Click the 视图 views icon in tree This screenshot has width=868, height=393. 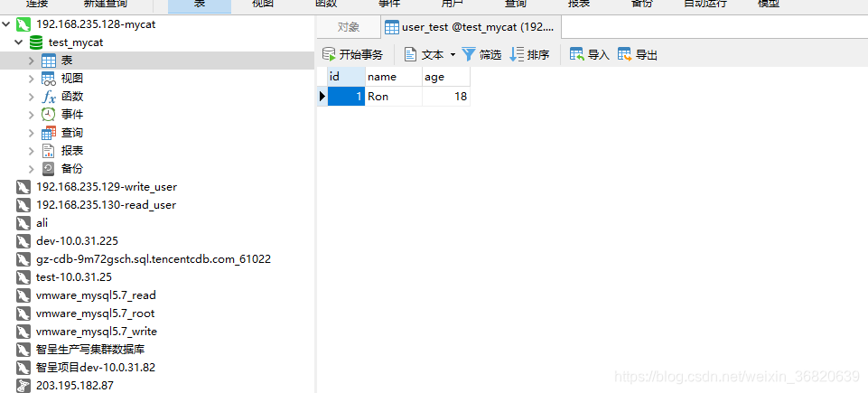point(49,79)
